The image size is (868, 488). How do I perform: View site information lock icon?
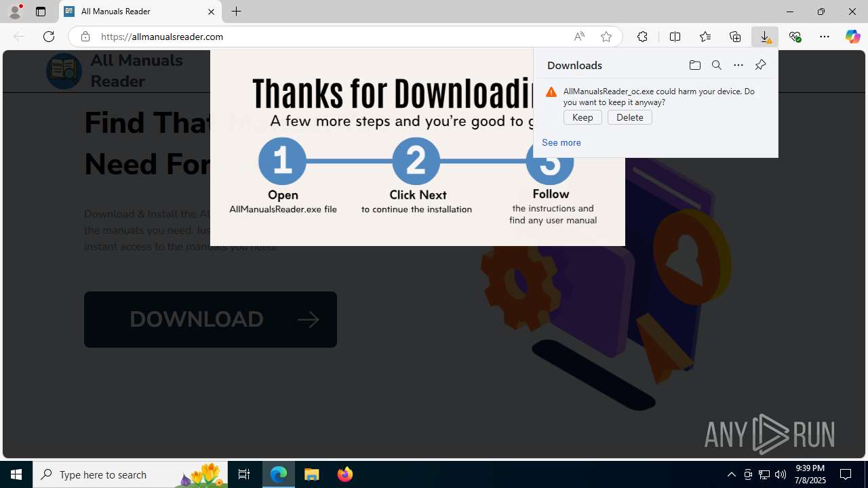pos(85,37)
